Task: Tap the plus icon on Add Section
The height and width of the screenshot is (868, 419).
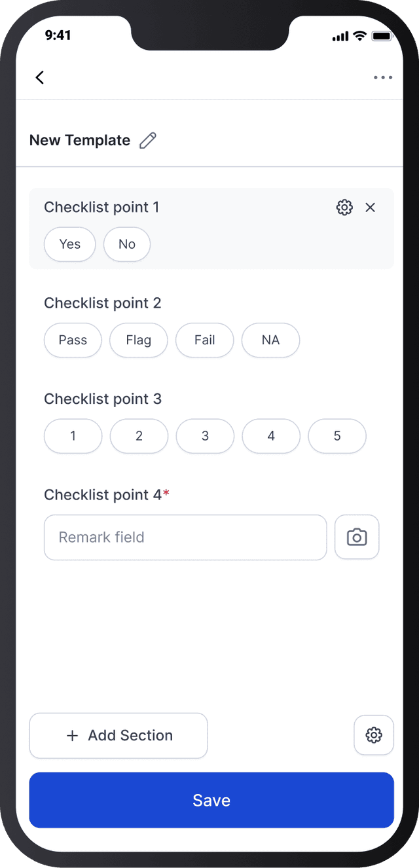Action: (72, 735)
